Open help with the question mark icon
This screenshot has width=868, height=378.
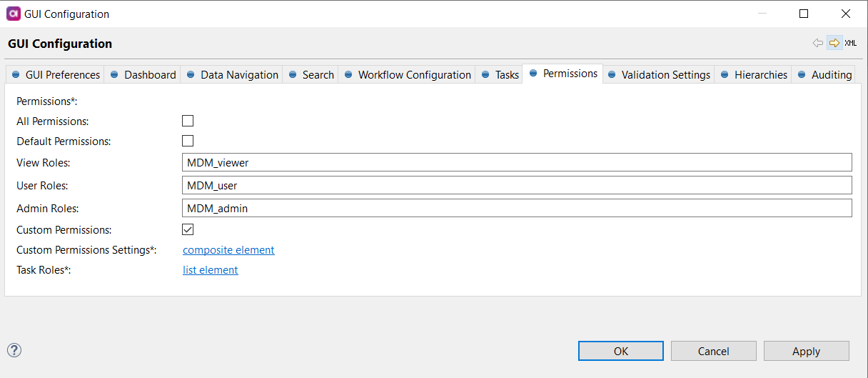pos(14,350)
